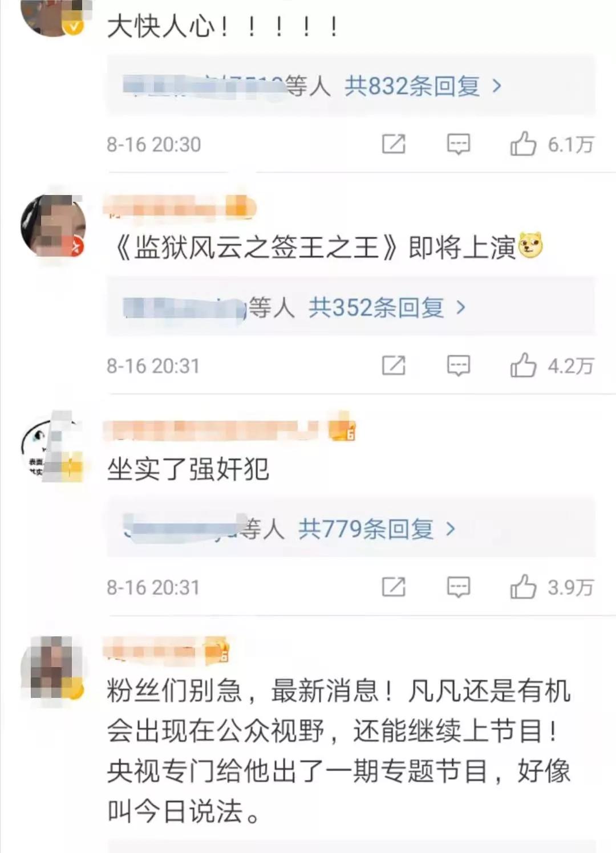Open avatar of 监狱风云 commenter
This screenshot has height=853, width=616.
point(53,226)
